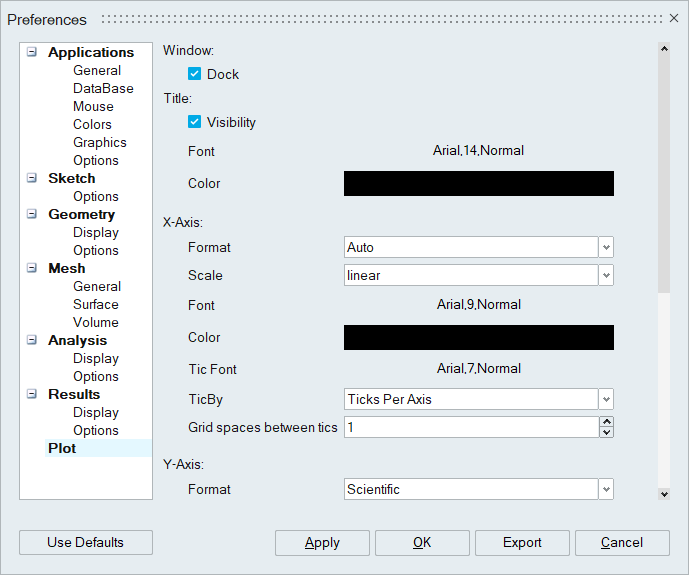The image size is (689, 575).
Task: Click the X-Axis color swatch
Action: tap(478, 337)
